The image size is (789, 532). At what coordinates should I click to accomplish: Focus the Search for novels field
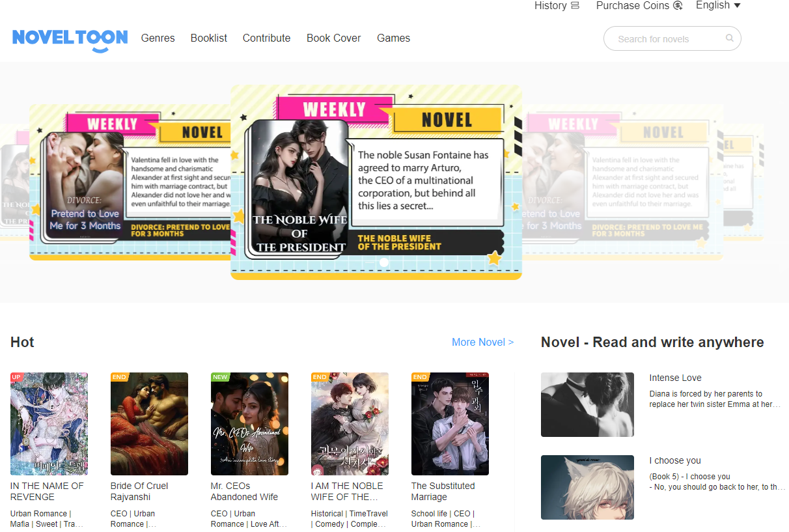(x=672, y=38)
